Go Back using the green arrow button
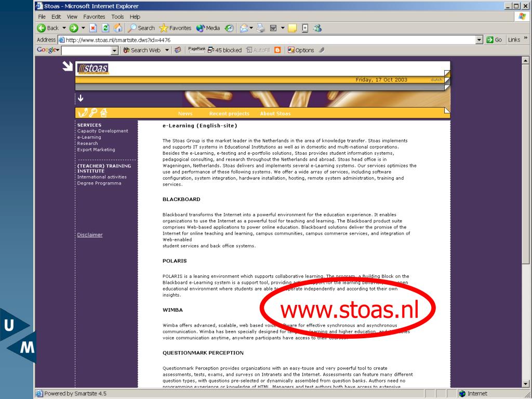The height and width of the screenshot is (399, 532). point(48,28)
